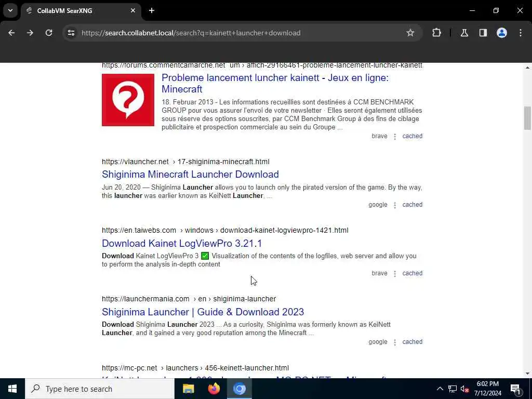Screen dimensions: 532x399
Task: Go forward in browser history
Action: (30, 33)
